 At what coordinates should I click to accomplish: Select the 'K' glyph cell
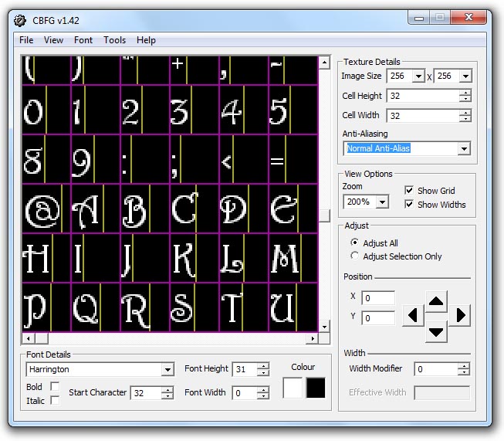tap(194, 258)
